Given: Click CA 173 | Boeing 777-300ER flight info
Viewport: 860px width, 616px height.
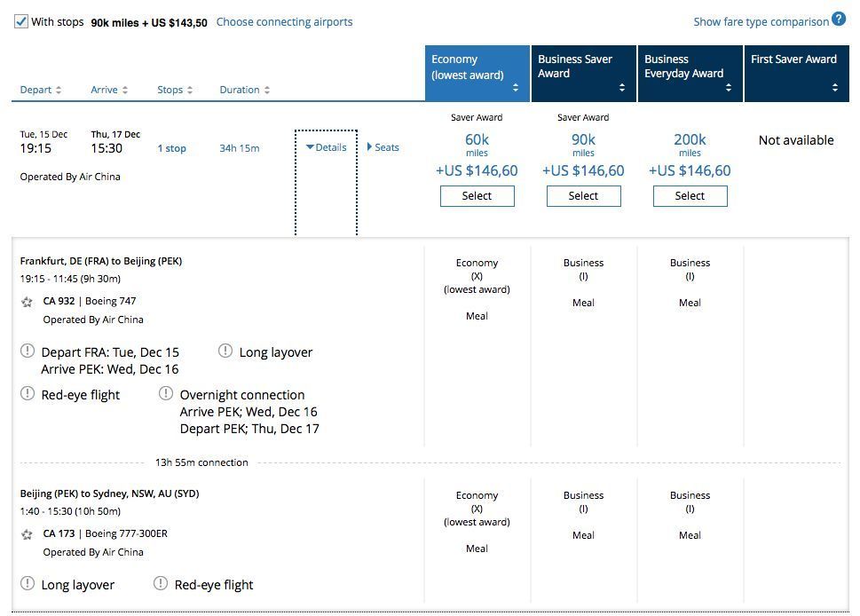Looking at the screenshot, I should (106, 533).
